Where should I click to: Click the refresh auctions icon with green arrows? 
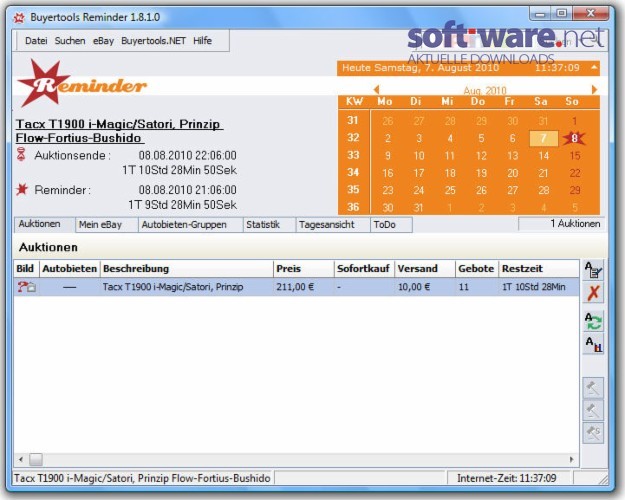pos(593,321)
